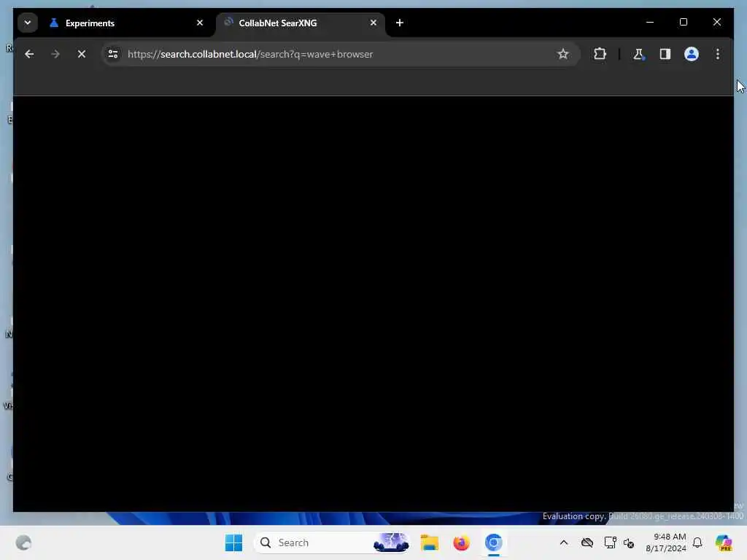Close the CollabNet SearXNG tab
This screenshot has width=747, height=560.
click(373, 23)
